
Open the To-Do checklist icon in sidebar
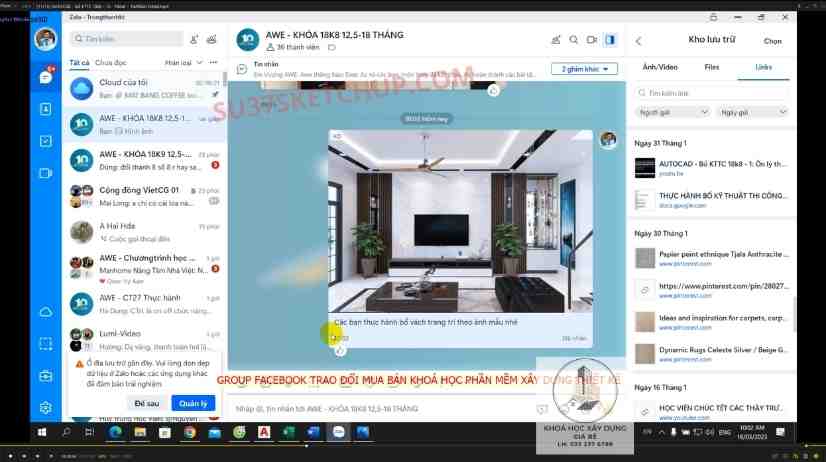click(46, 141)
